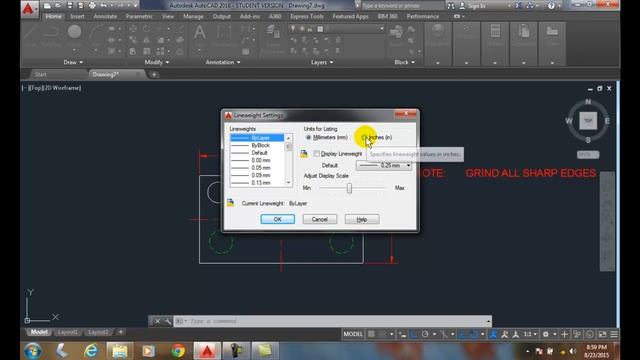Click the Isometric Drafting icon in status bar
The width and height of the screenshot is (640, 360).
(x=444, y=334)
